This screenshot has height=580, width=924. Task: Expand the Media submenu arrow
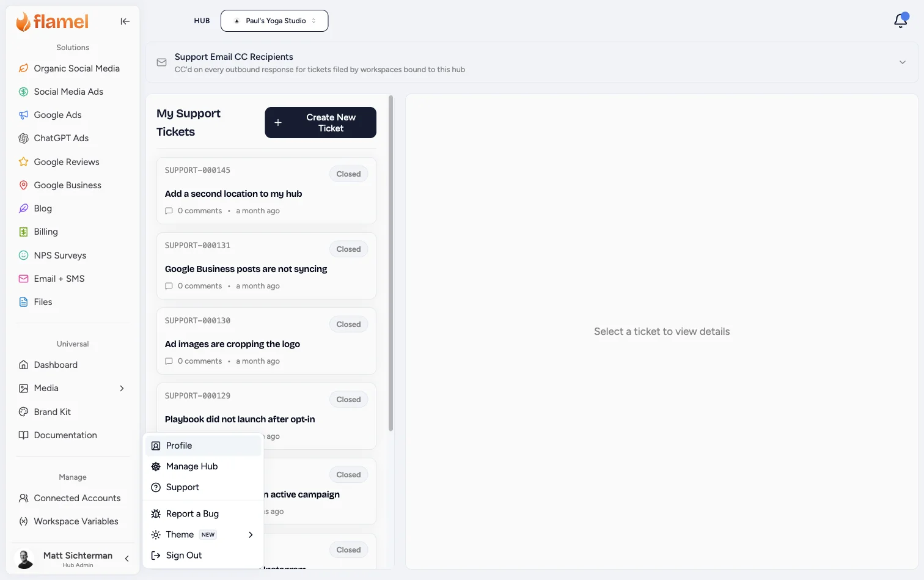122,388
